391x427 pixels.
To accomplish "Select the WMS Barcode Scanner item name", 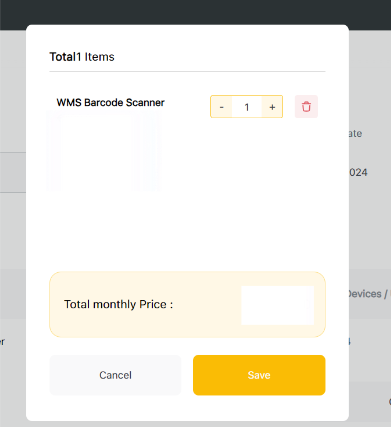I will coord(110,102).
